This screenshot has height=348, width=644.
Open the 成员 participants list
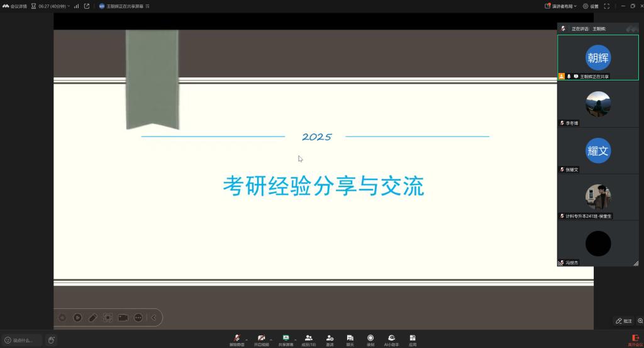tap(308, 339)
